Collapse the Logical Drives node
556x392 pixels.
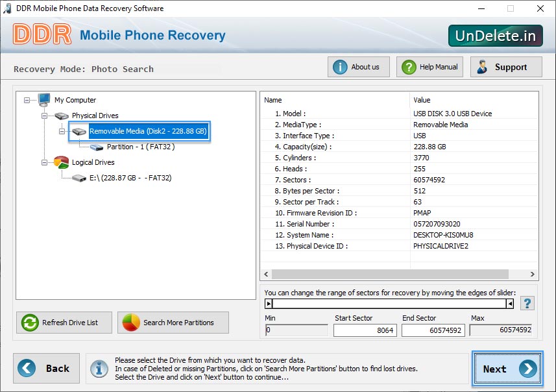(x=44, y=162)
